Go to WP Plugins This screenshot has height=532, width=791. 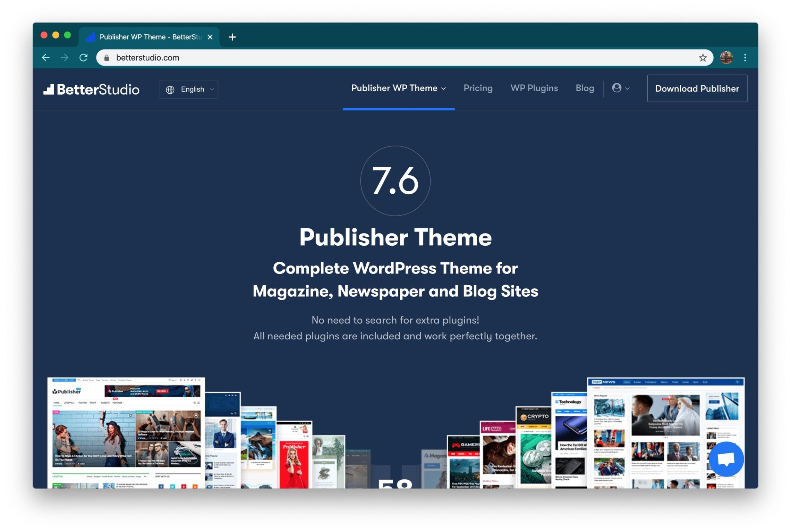click(534, 88)
